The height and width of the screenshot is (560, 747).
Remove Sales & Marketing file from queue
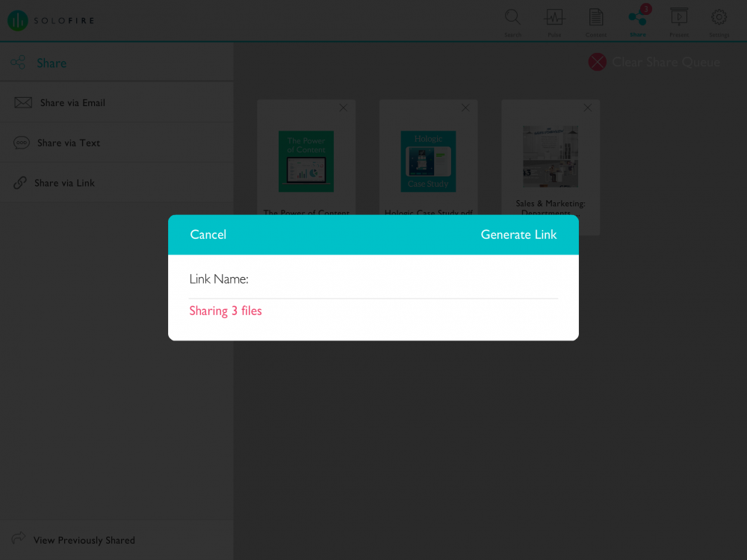(587, 108)
